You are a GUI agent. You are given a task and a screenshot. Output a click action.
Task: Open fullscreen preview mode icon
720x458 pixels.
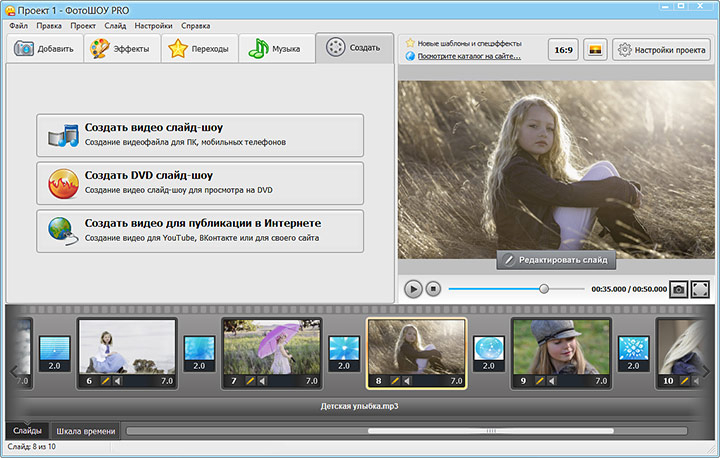[700, 289]
